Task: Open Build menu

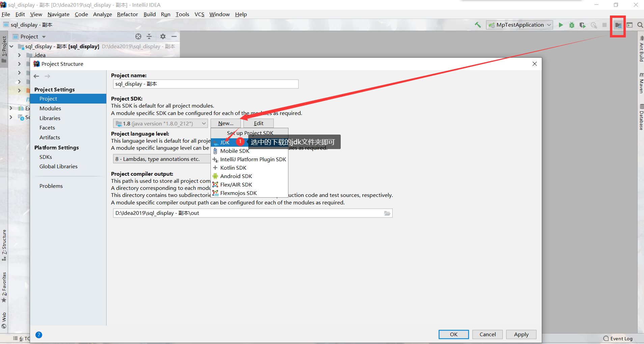Action: (x=149, y=14)
